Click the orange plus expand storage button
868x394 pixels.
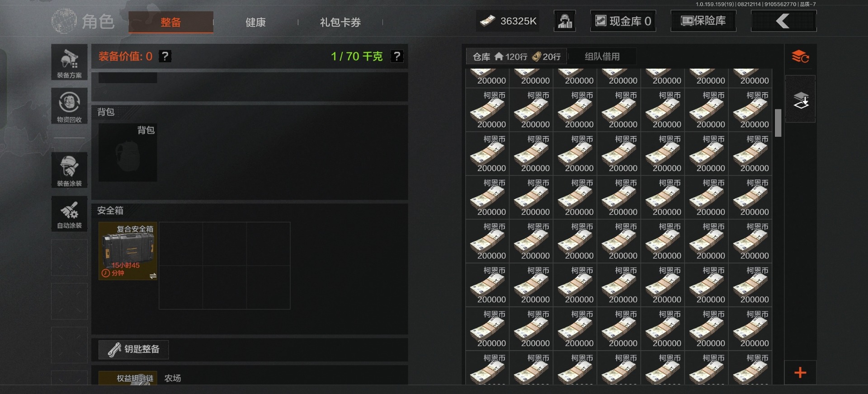pos(800,372)
